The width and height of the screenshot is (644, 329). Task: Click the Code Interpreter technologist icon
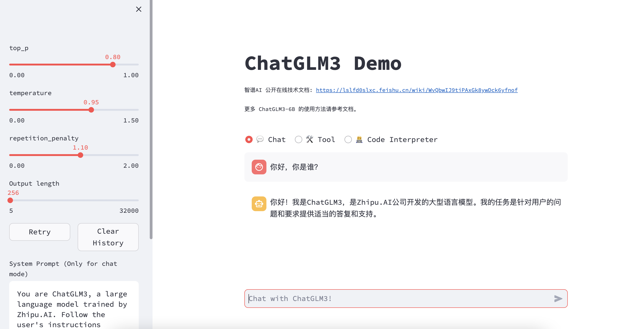click(x=359, y=139)
